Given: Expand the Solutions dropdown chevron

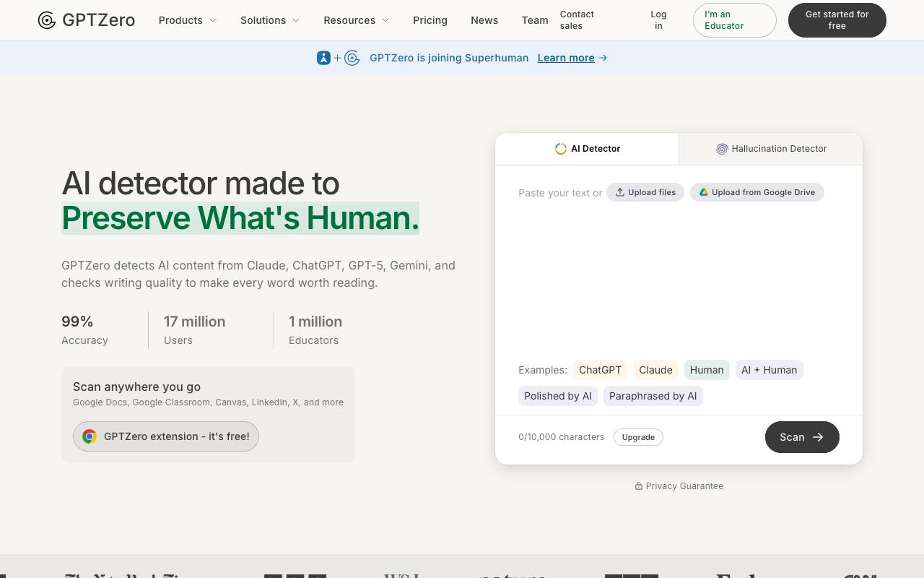Looking at the screenshot, I should coord(296,20).
